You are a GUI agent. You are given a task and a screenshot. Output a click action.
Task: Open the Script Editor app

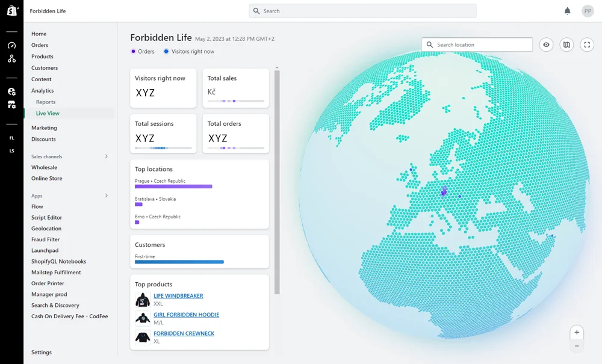pyautogui.click(x=46, y=217)
